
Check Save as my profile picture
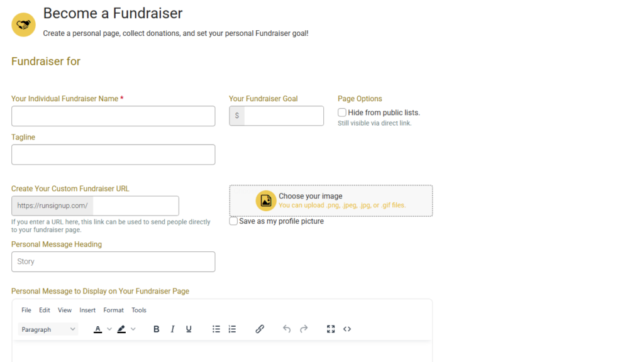tap(234, 221)
